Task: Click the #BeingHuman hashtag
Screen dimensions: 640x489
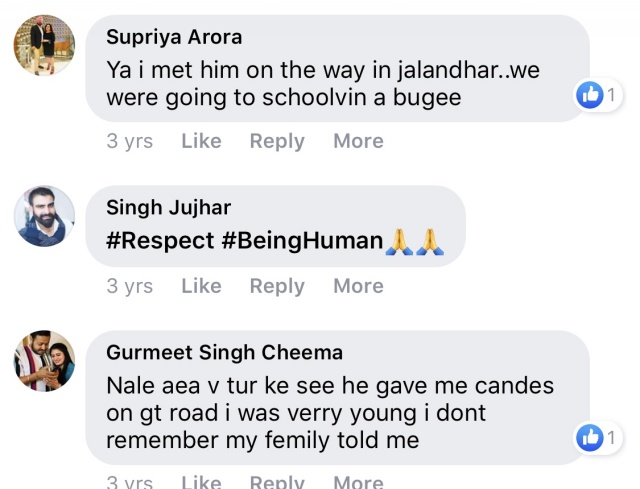Action: pyautogui.click(x=302, y=240)
